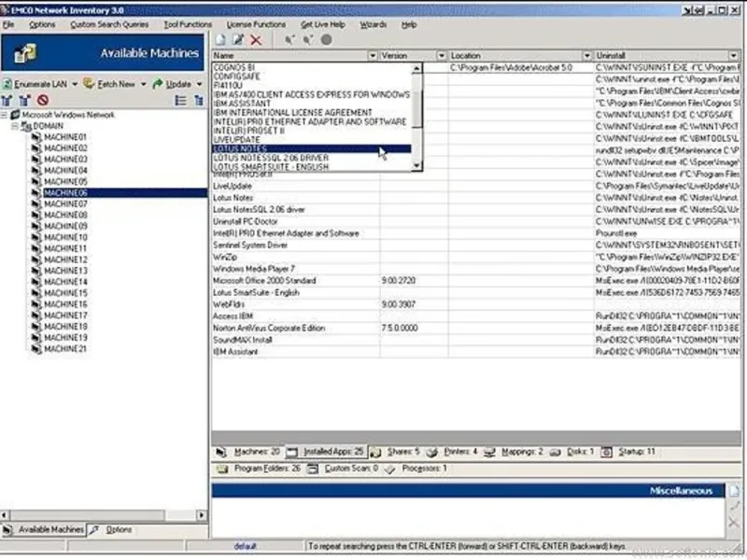The height and width of the screenshot is (560, 747).
Task: Click the Update button
Action: (172, 84)
